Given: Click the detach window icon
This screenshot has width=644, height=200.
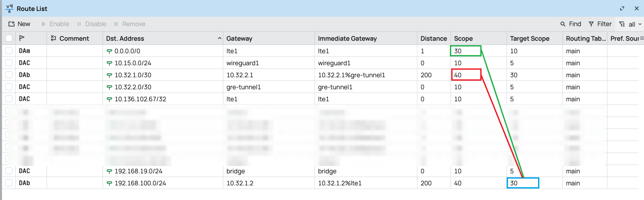Looking at the screenshot, I should (x=622, y=9).
